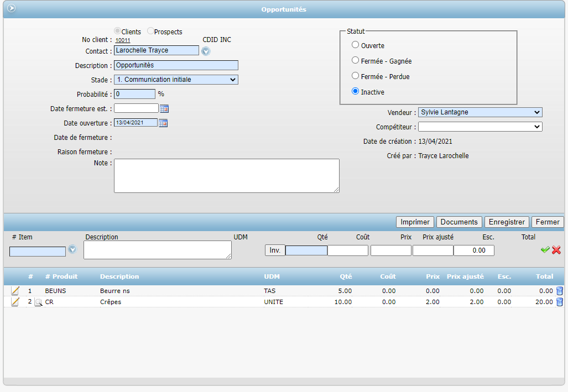
Task: Click the UDM column header in items table
Action: point(272,276)
